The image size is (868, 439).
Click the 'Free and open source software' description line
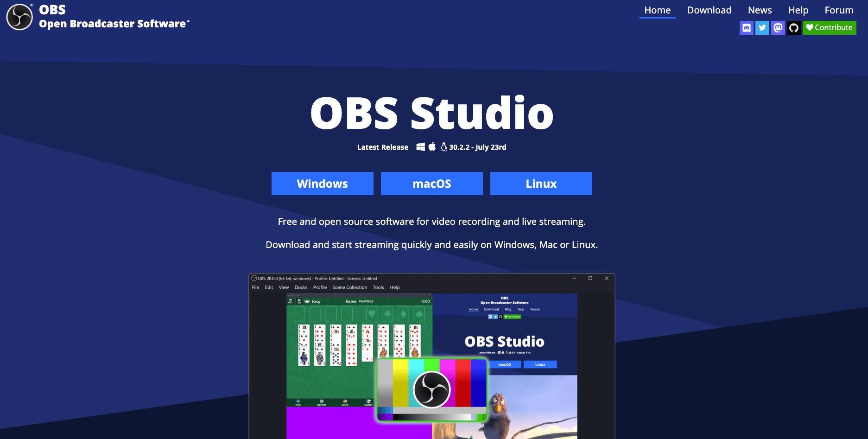click(x=432, y=222)
